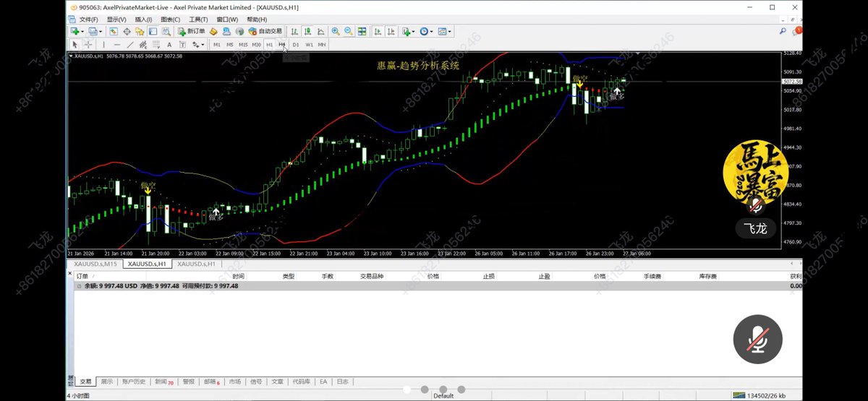Switch chart to candlestick display mode
This screenshot has width=868, height=401.
click(307, 32)
